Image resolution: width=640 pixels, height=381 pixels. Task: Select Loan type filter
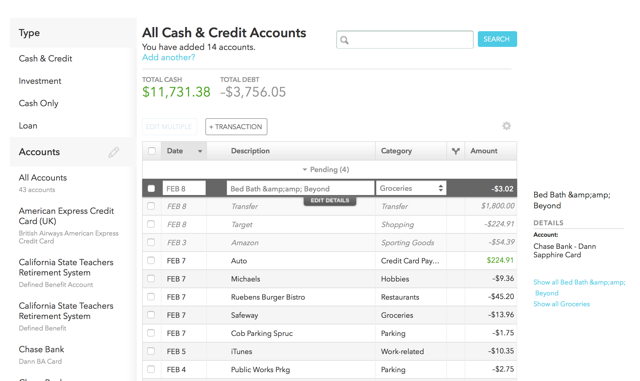pos(28,126)
